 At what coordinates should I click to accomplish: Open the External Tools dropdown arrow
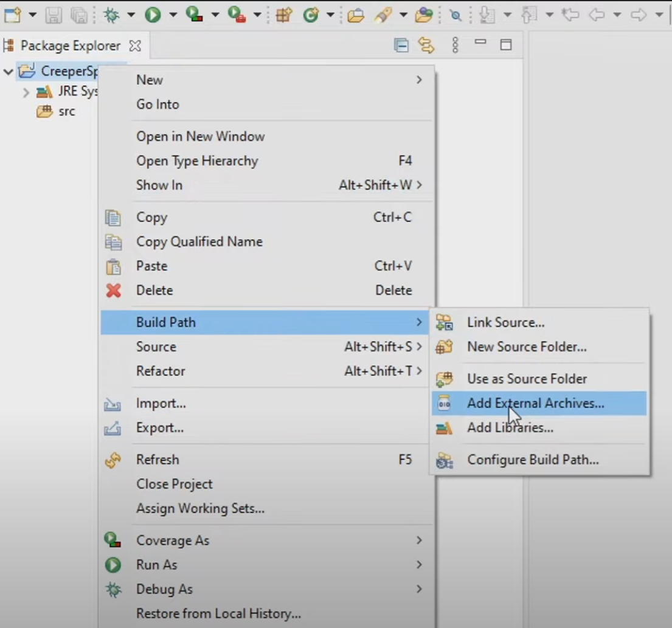[x=257, y=15]
